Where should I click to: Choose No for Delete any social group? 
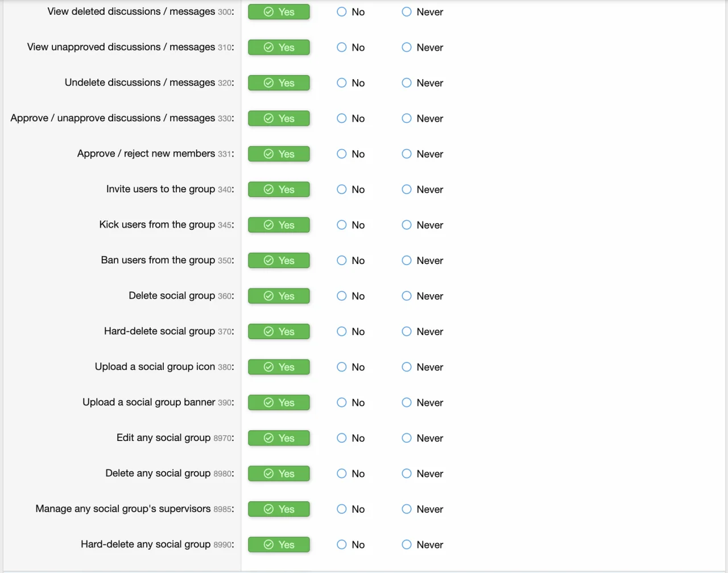point(342,473)
